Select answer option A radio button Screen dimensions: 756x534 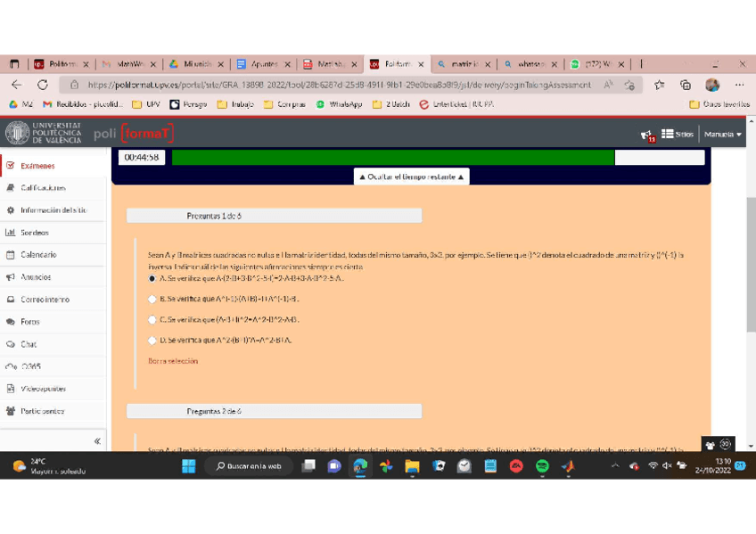tap(152, 280)
